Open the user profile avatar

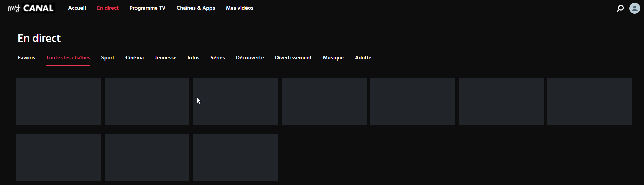[x=634, y=8]
